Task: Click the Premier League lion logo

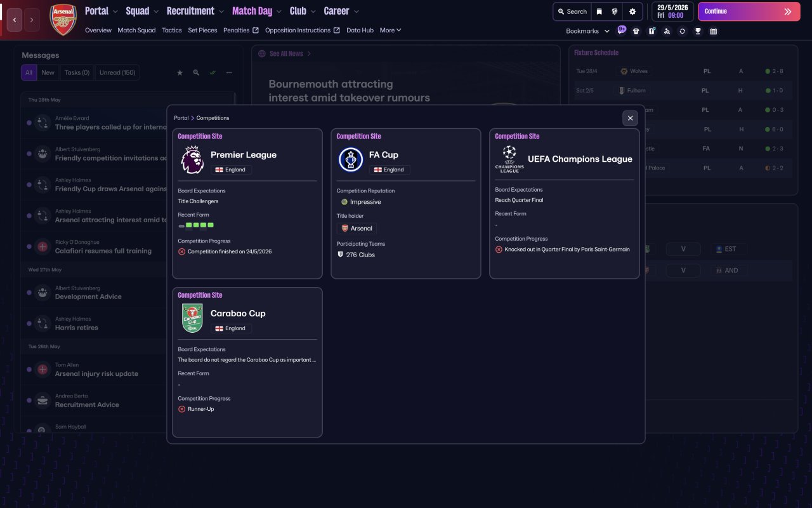Action: click(x=192, y=160)
